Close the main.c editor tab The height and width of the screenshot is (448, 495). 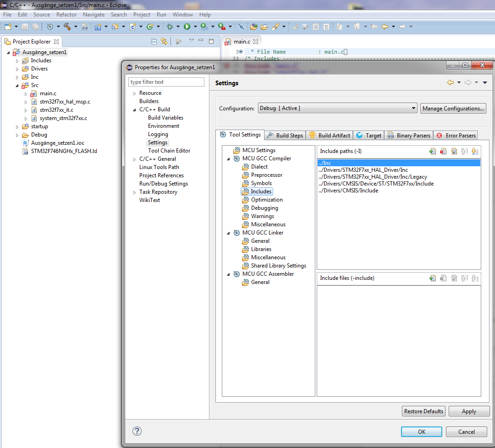tap(256, 42)
